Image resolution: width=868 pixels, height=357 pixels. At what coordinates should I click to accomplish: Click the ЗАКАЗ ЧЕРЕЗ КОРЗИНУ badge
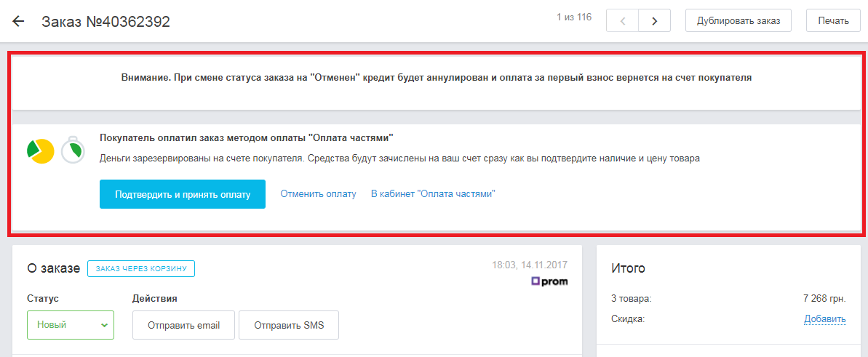(141, 268)
